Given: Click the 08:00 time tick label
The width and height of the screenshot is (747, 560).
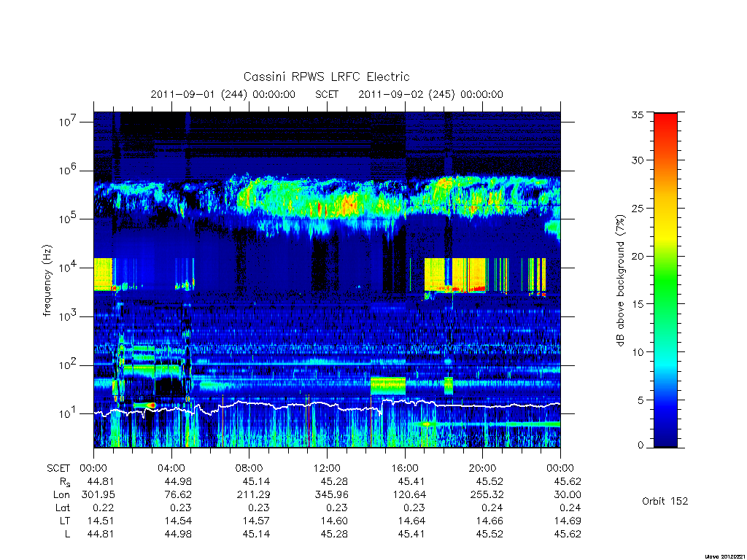Looking at the screenshot, I should [x=249, y=468].
